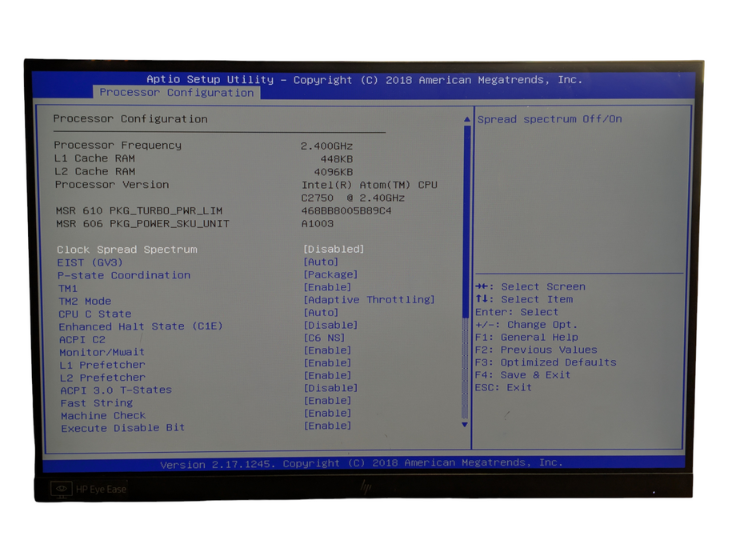Viewport: 744px width, 560px height.
Task: Click the lower grey scrollbar track
Action: pyautogui.click(x=465, y=369)
